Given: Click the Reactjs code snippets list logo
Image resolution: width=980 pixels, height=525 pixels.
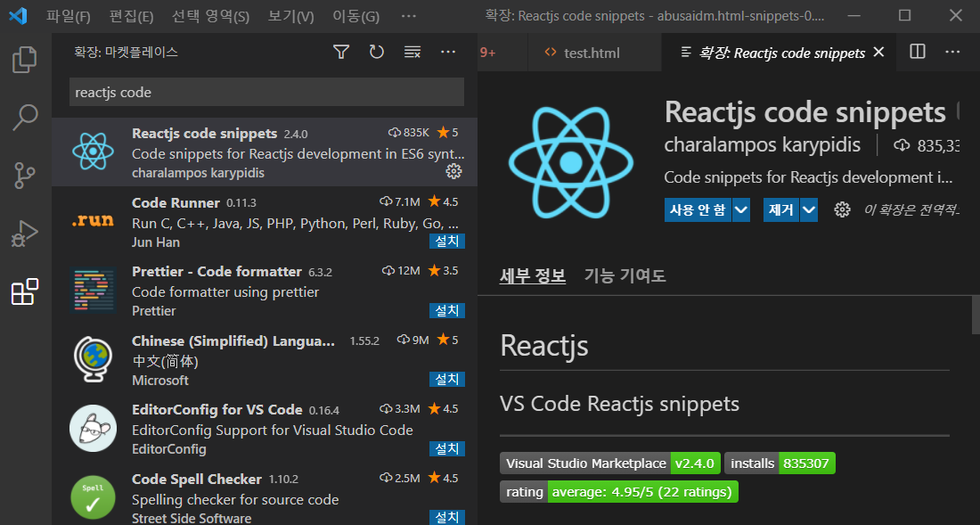Looking at the screenshot, I should (93, 152).
